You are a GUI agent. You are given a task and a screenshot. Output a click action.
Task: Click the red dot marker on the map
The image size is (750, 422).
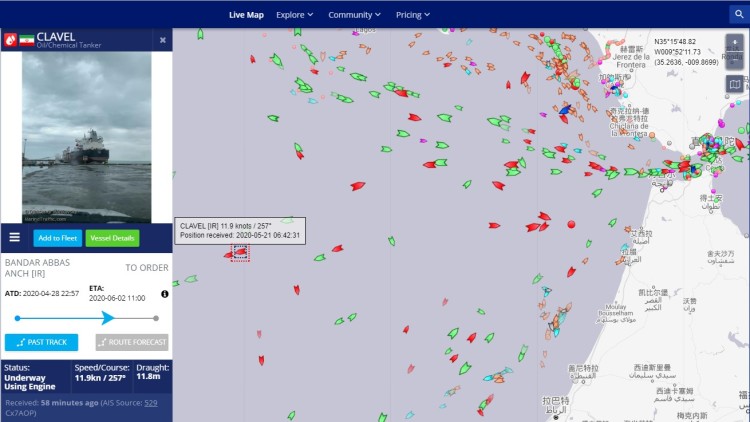click(x=571, y=225)
